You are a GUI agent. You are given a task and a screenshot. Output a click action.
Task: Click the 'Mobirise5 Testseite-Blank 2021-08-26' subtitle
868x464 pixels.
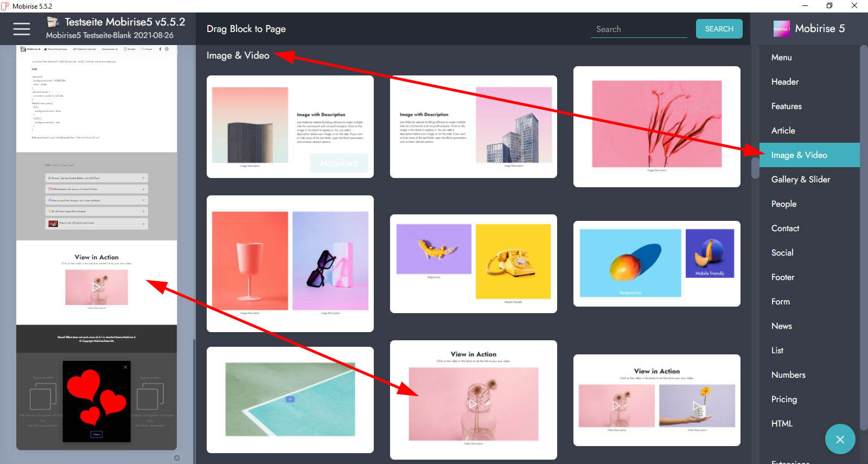(110, 35)
